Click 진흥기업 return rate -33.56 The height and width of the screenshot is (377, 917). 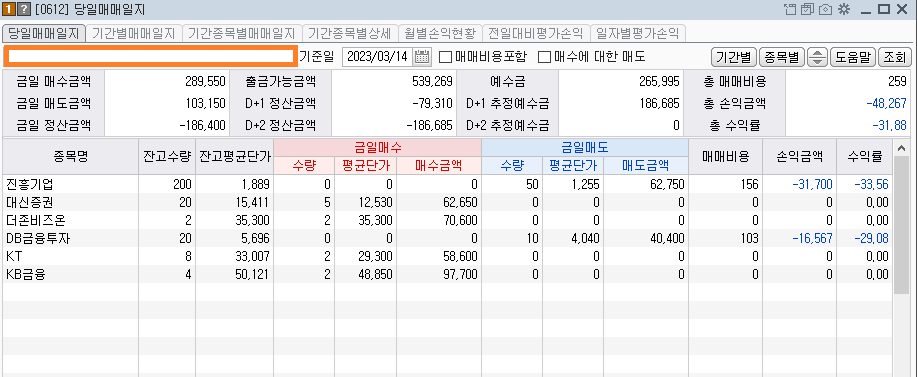[x=871, y=185]
